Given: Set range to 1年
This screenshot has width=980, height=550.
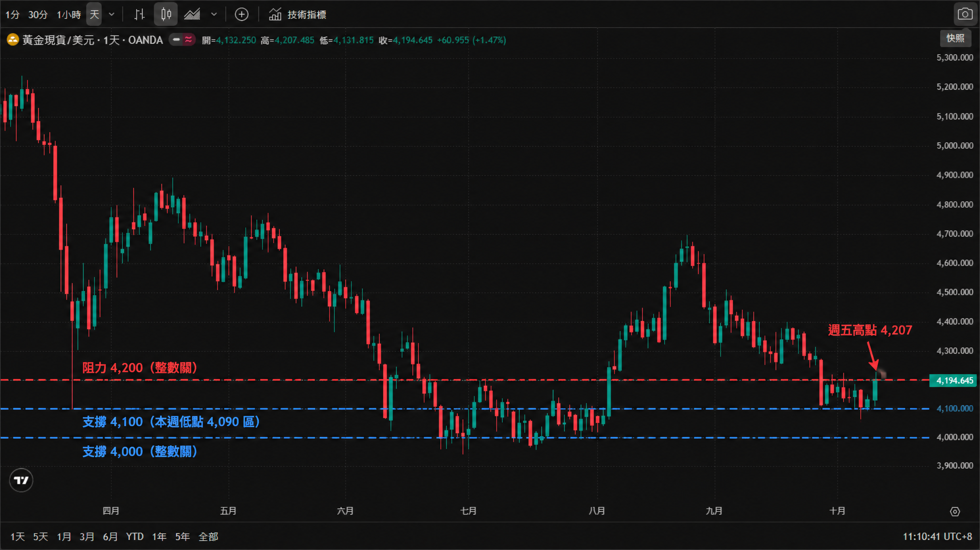Looking at the screenshot, I should tap(159, 537).
